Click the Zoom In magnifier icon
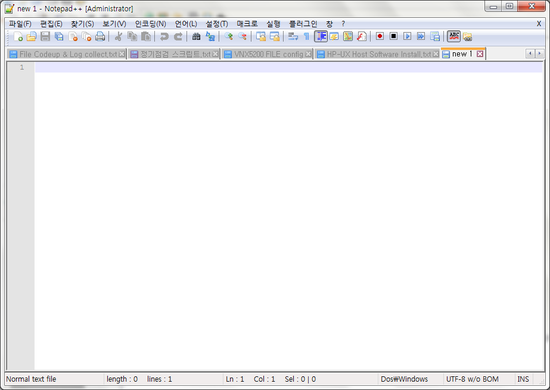 [x=228, y=36]
